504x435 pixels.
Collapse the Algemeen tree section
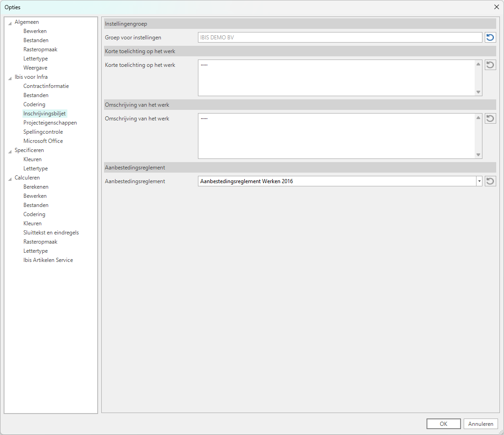pyautogui.click(x=10, y=22)
